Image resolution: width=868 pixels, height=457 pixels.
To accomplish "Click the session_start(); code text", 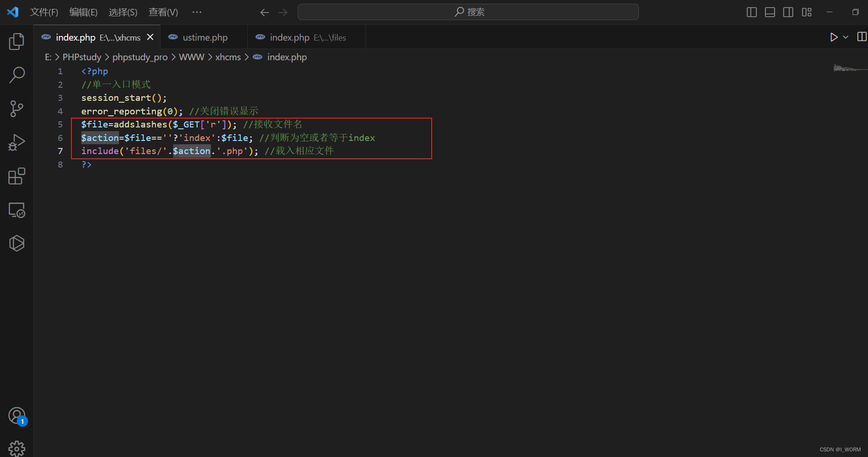I will point(124,98).
